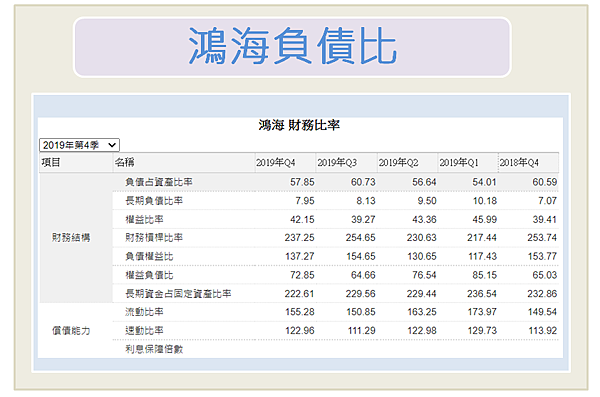This screenshot has height=397, width=600.
Task: Click the value 60.59
Action: coord(545,182)
